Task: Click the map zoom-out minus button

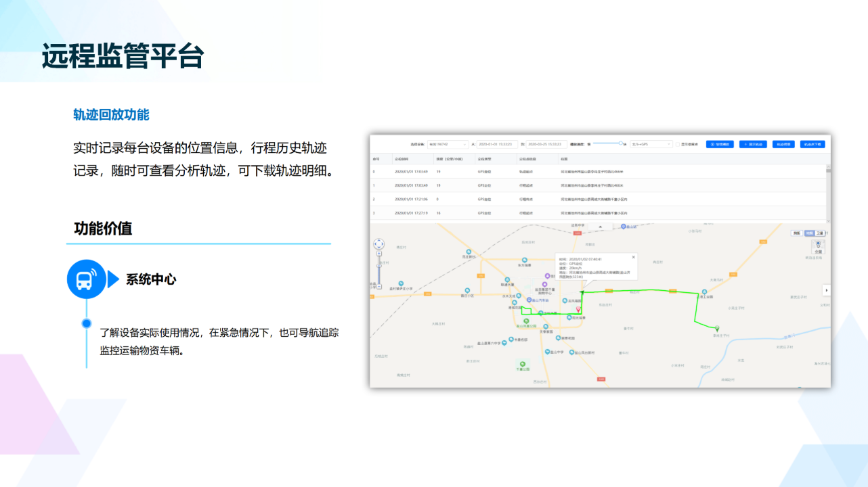Action: (379, 287)
